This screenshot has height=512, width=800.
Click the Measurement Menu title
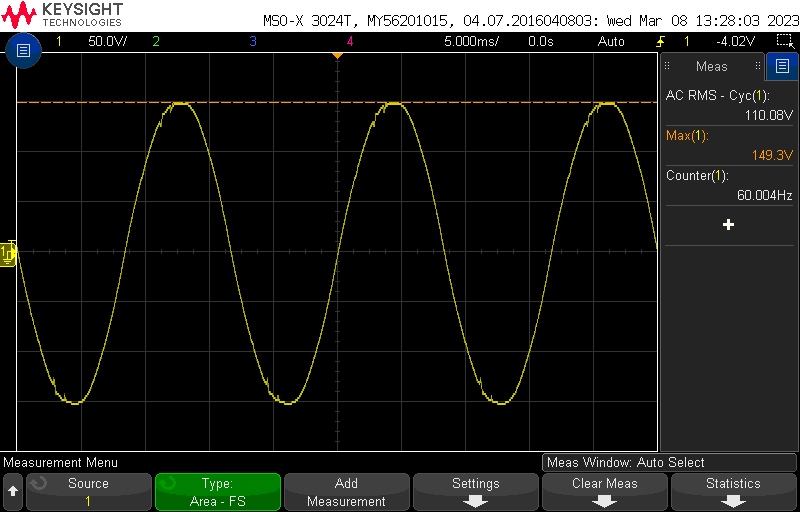pyautogui.click(x=60, y=463)
